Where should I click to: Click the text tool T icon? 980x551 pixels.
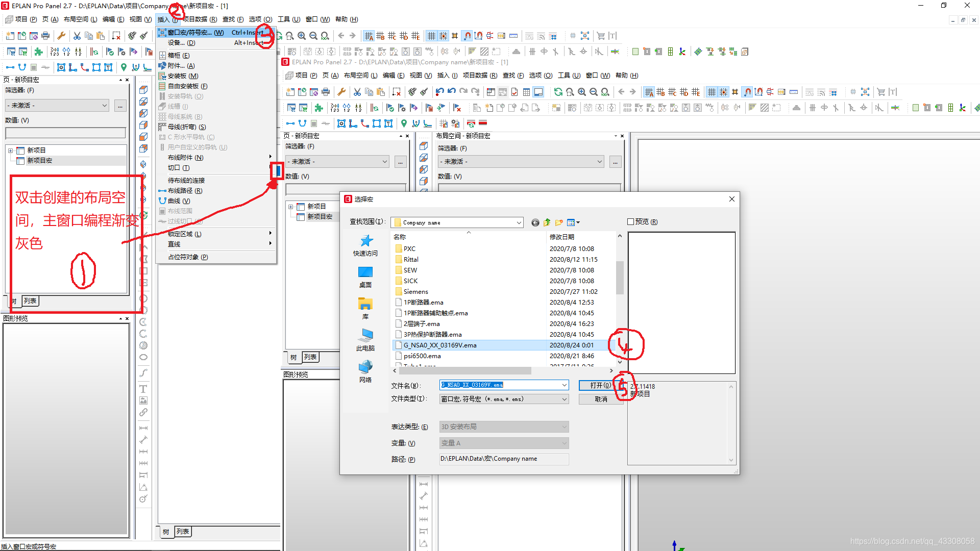click(x=143, y=389)
